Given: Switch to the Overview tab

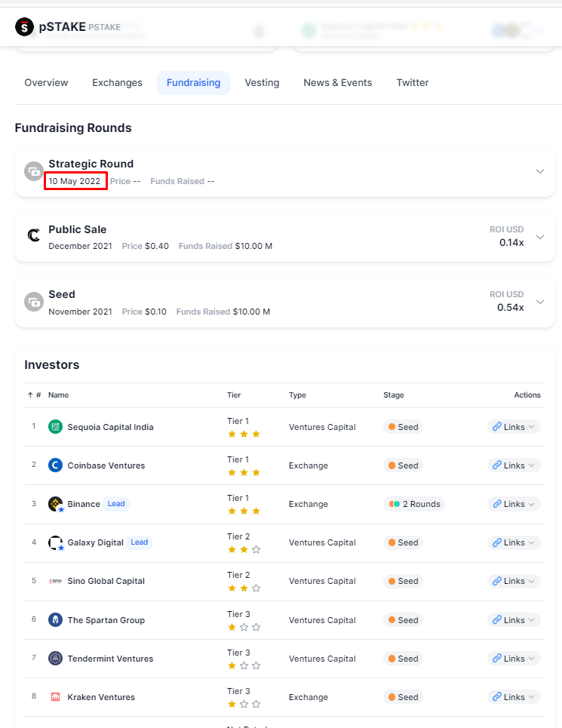Looking at the screenshot, I should [47, 83].
